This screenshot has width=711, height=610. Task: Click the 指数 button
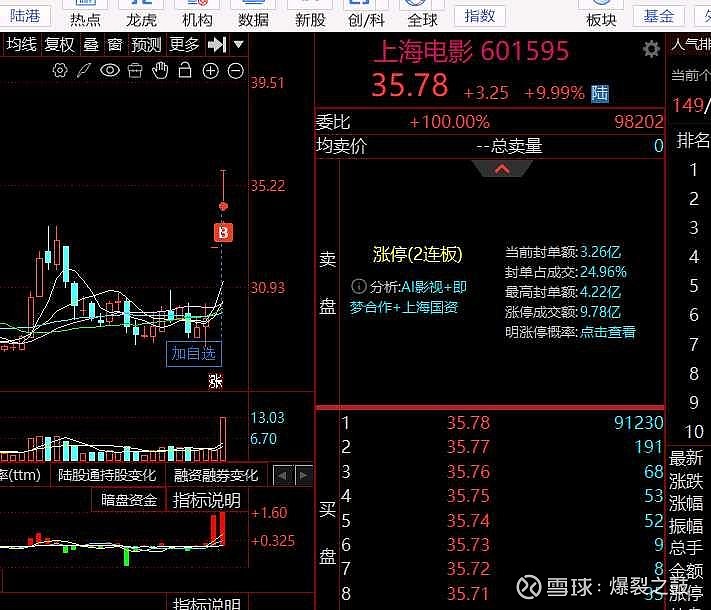click(x=479, y=16)
